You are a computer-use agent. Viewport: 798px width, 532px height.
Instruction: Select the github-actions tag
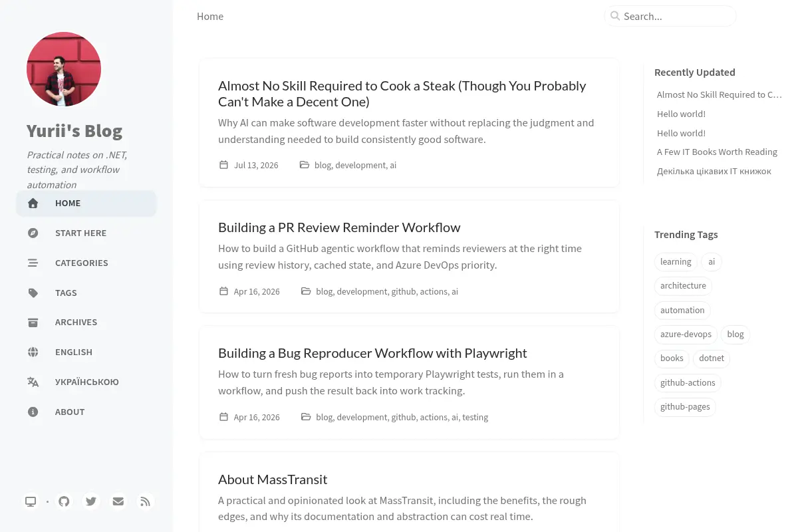click(688, 382)
